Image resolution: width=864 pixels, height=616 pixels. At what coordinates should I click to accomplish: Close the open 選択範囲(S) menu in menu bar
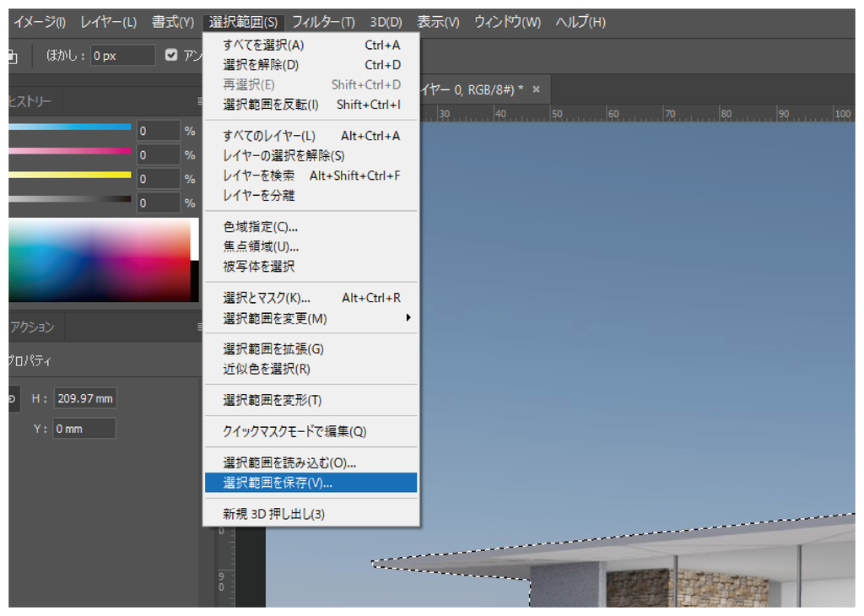244,22
